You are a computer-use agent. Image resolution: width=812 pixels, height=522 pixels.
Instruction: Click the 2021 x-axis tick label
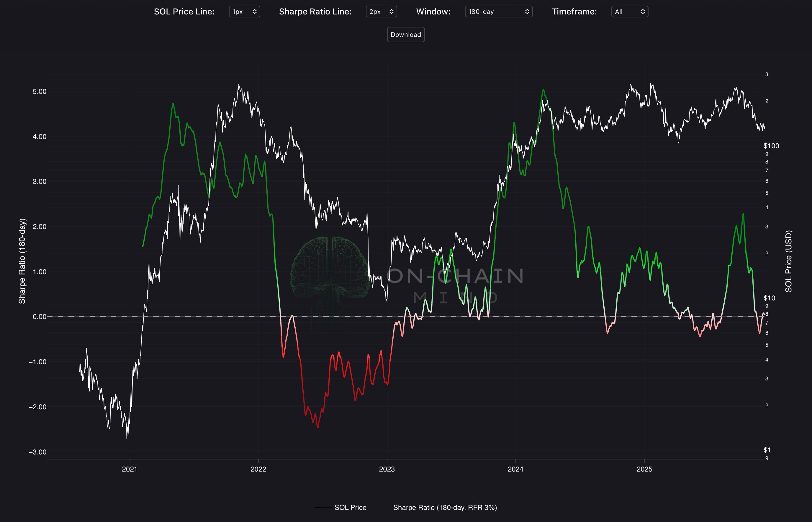click(x=130, y=469)
